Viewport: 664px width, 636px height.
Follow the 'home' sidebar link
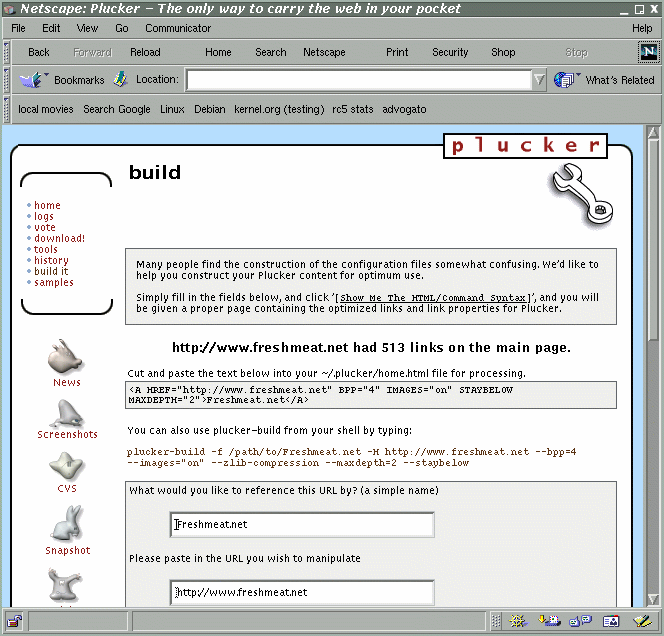pos(47,205)
